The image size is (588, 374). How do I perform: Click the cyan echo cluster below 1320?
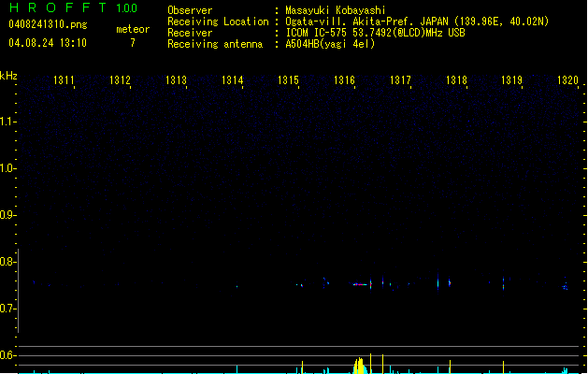[x=566, y=287]
